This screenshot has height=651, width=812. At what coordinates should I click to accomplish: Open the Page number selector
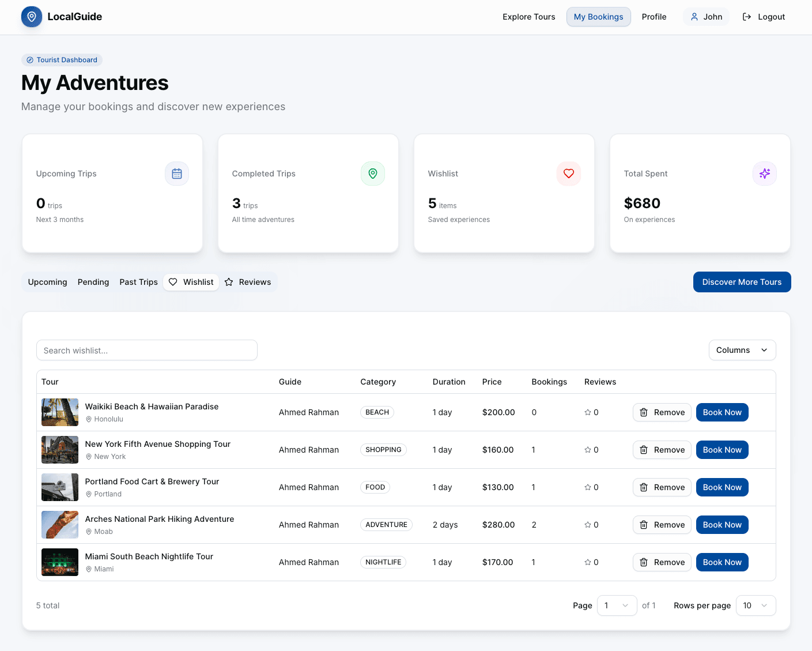click(617, 605)
